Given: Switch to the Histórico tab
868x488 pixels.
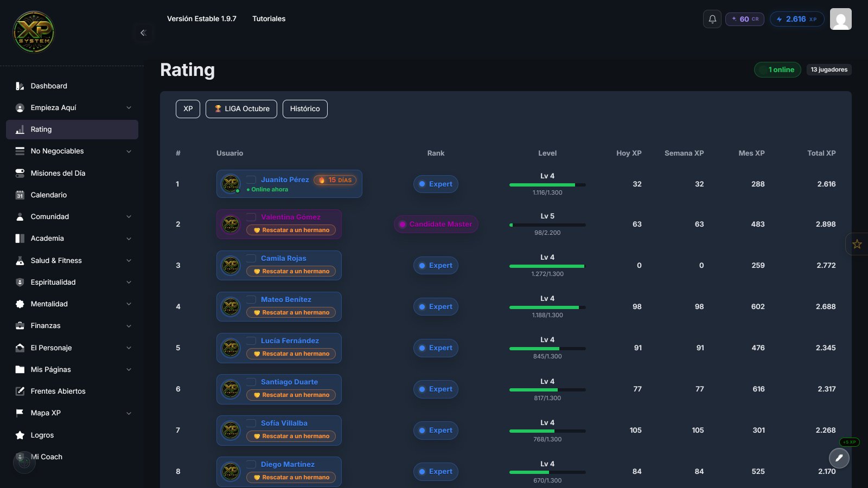Looking at the screenshot, I should [305, 108].
